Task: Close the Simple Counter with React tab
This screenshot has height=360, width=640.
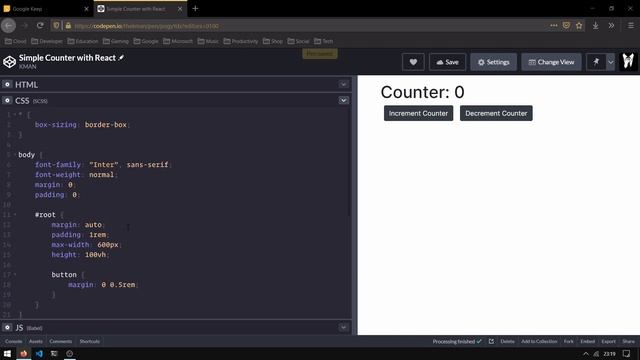Action: point(180,9)
